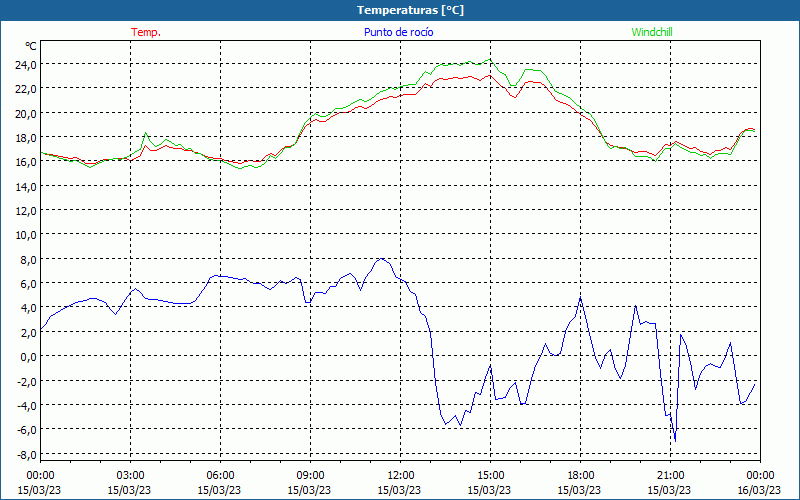This screenshot has width=800, height=500.
Task: Click the -6,0 y-axis value
Action: tap(27, 430)
